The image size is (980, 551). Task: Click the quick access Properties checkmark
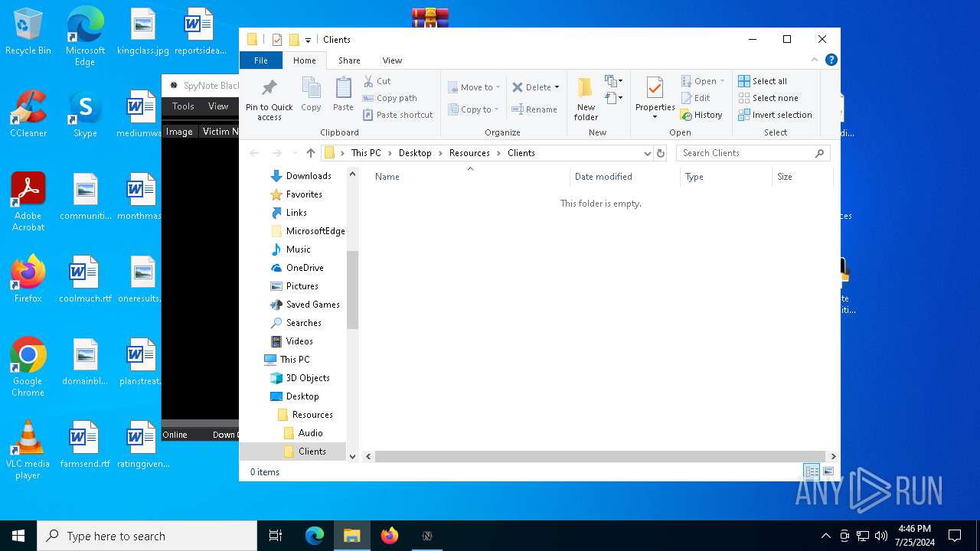277,40
